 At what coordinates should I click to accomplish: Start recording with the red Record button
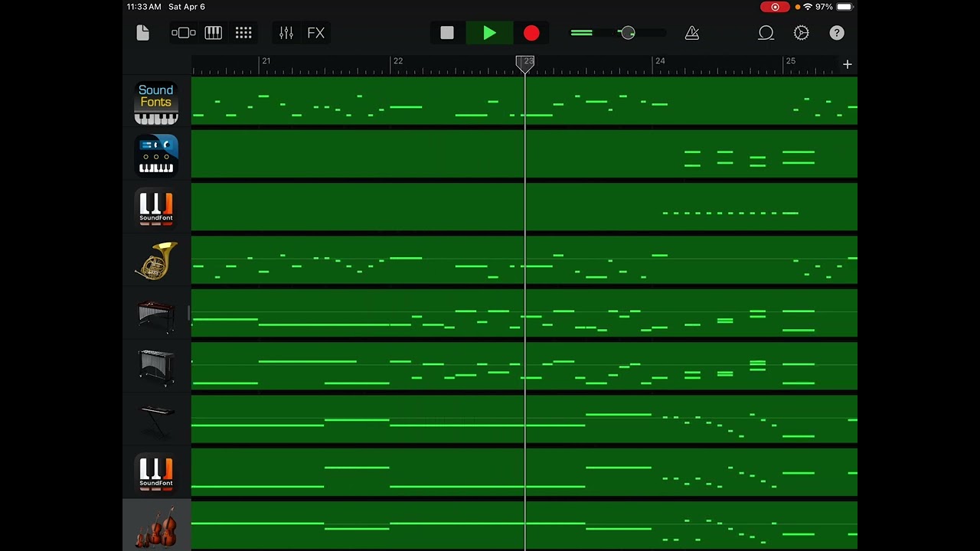[531, 33]
